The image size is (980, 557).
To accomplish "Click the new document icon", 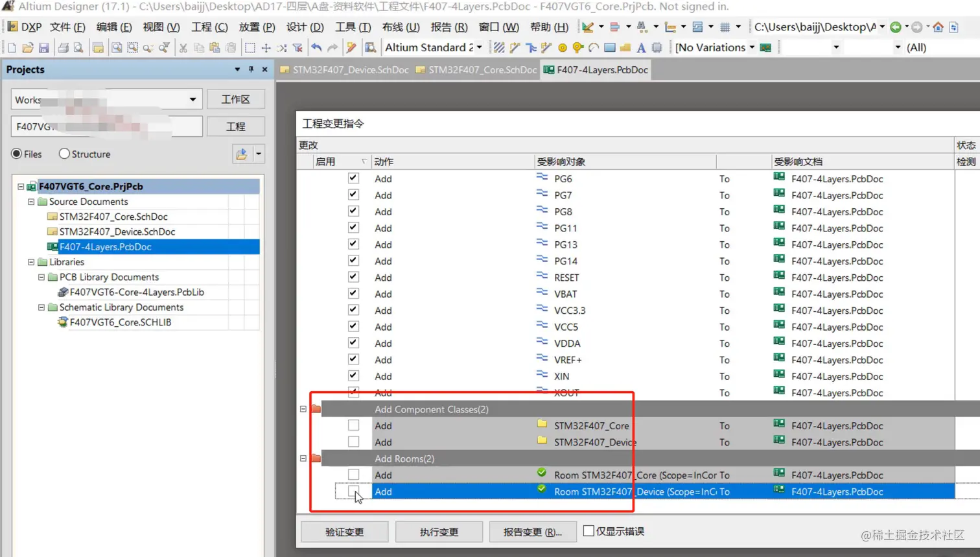I will click(x=12, y=48).
